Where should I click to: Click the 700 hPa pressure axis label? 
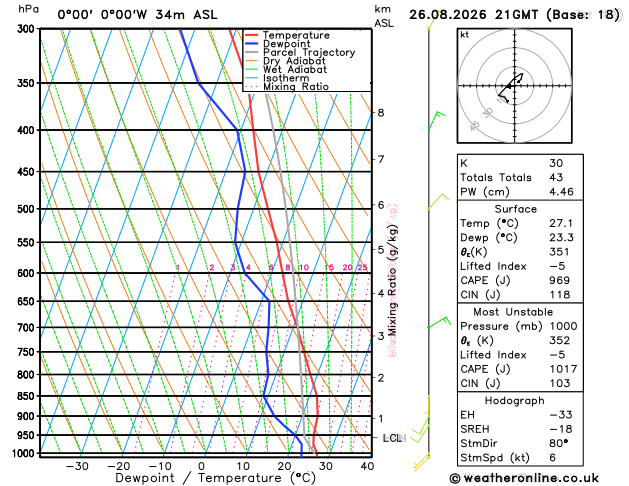[x=28, y=328]
